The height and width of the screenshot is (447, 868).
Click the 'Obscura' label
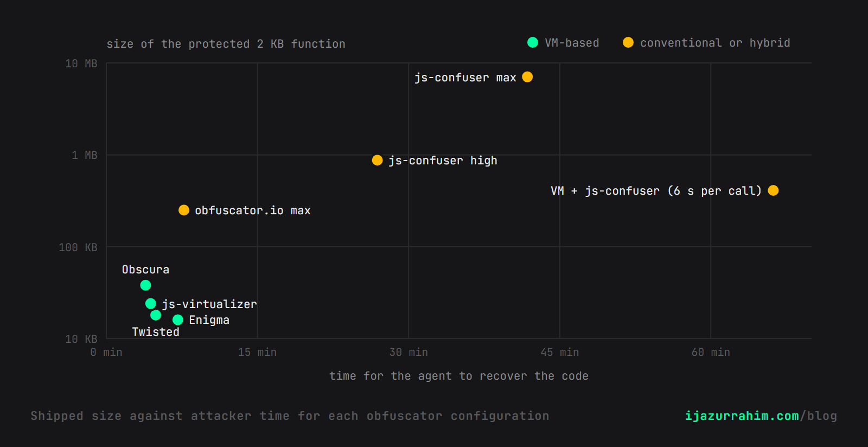click(145, 270)
